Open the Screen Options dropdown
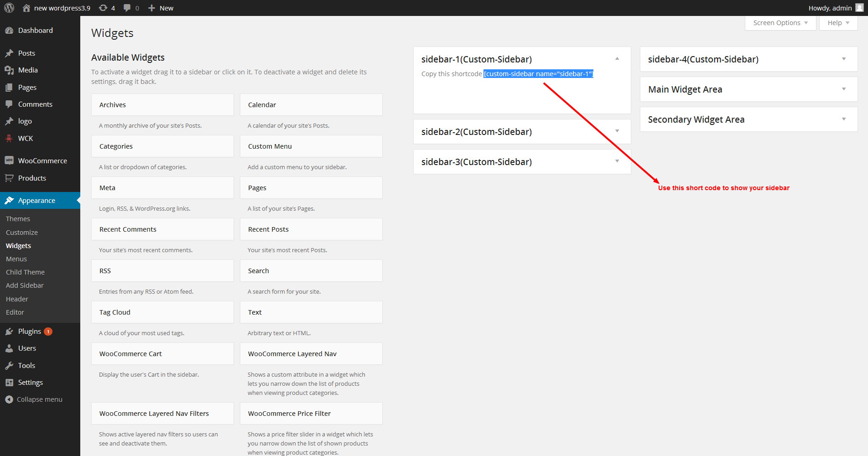The height and width of the screenshot is (456, 868). pyautogui.click(x=780, y=23)
